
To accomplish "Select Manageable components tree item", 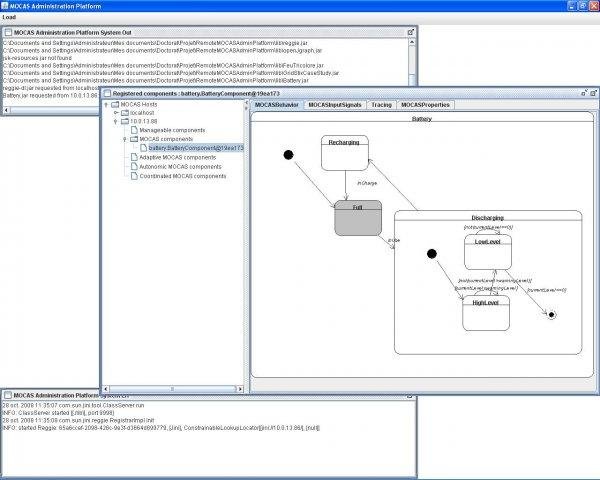I will click(172, 130).
